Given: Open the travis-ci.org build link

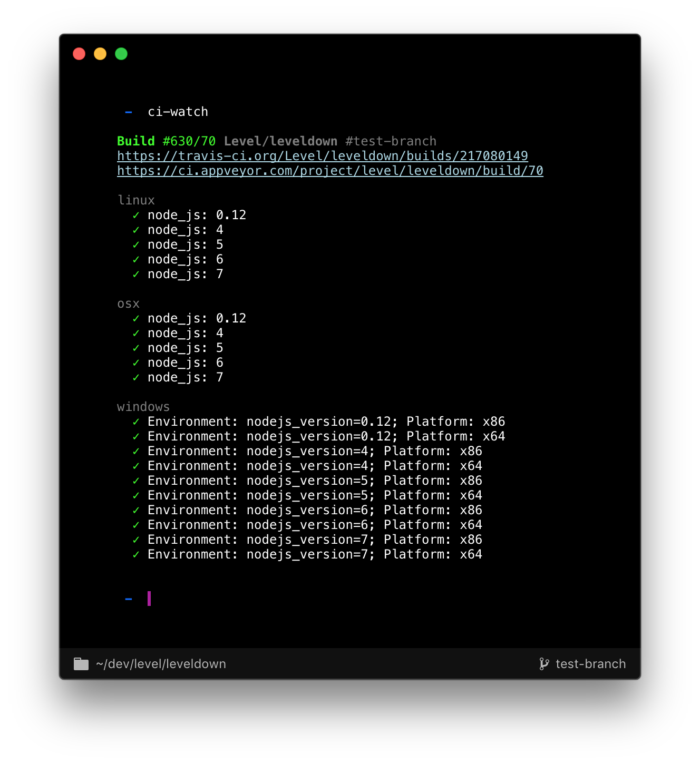Looking at the screenshot, I should [x=323, y=156].
